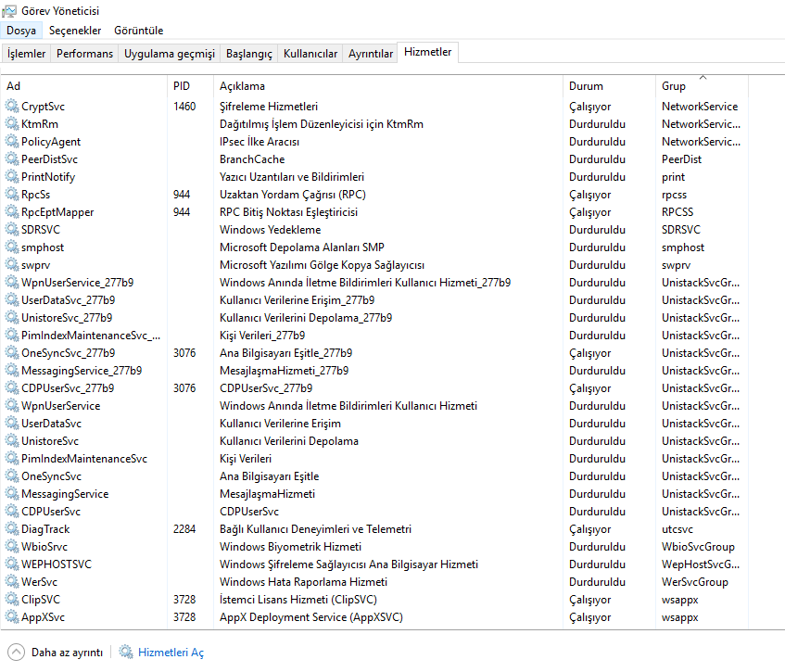
Task: Click the service icon next to WerSvc
Action: (12, 582)
